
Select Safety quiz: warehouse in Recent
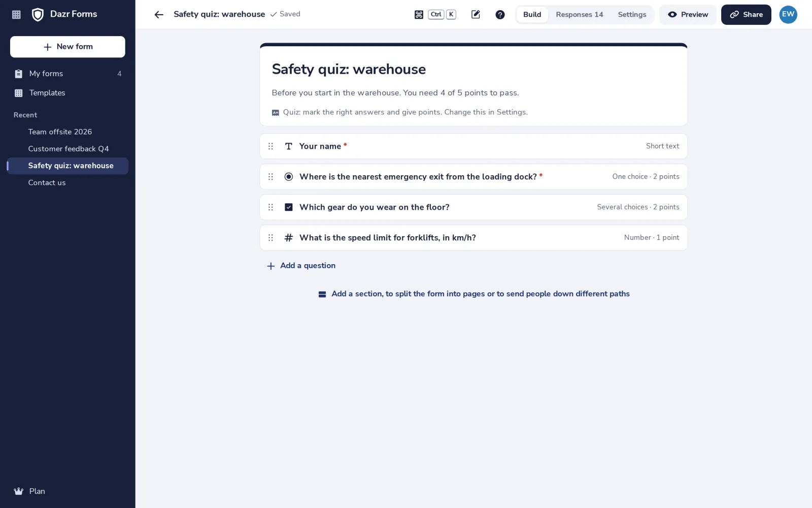click(67, 166)
